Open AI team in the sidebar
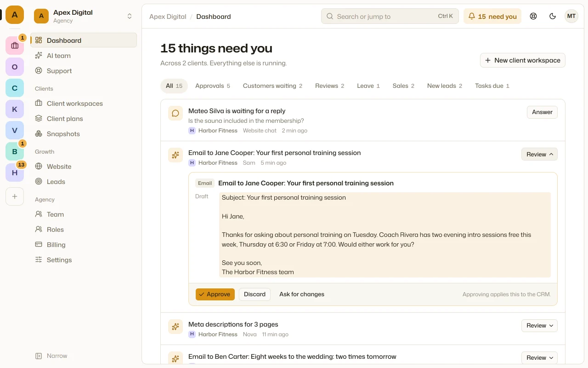Viewport: 588px width, 368px height. [x=84, y=56]
